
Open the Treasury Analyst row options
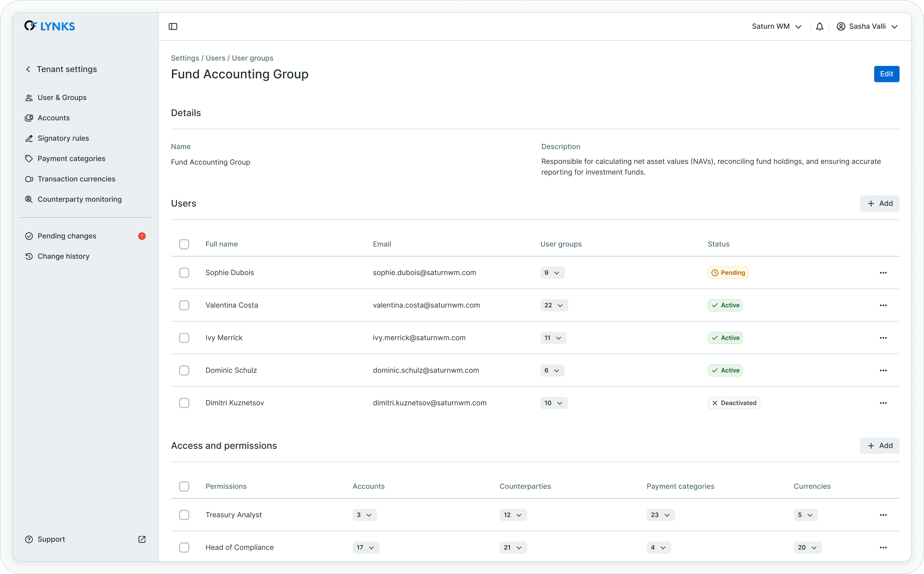[883, 515]
